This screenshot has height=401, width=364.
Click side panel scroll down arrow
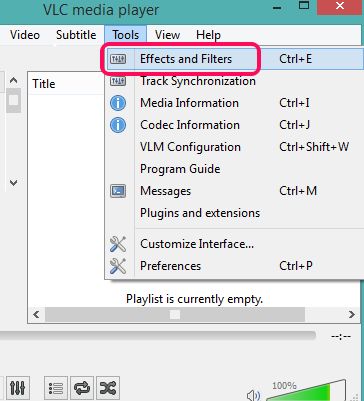[13, 183]
